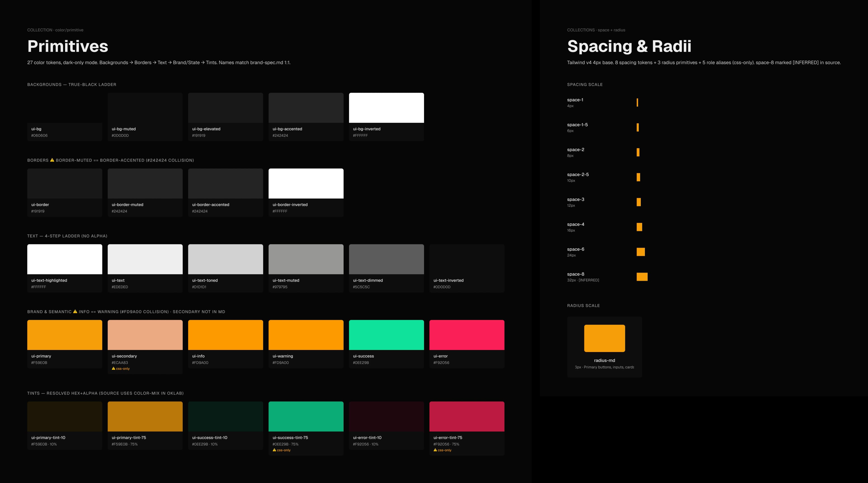The width and height of the screenshot is (868, 483).
Task: Click the space-3 orange bar
Action: point(639,202)
